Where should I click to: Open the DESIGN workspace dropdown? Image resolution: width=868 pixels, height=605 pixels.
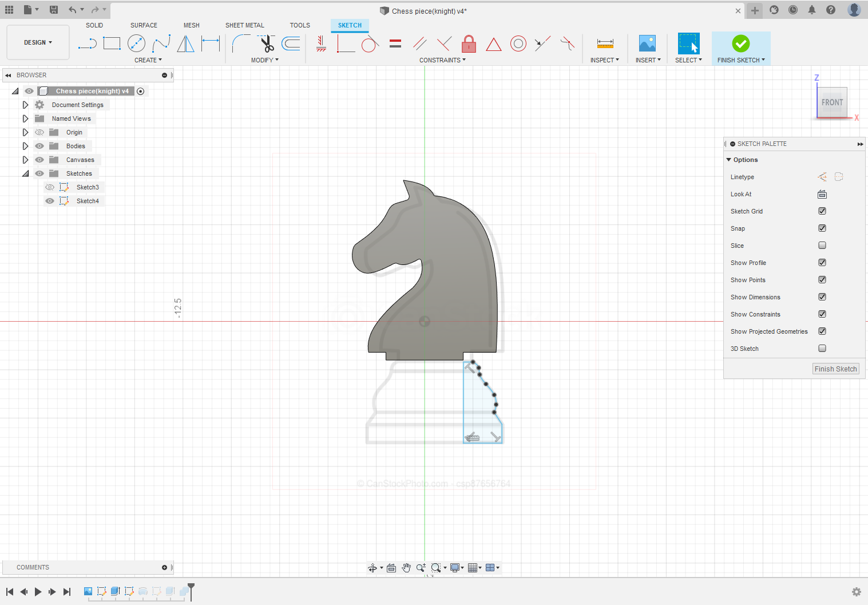(x=38, y=42)
